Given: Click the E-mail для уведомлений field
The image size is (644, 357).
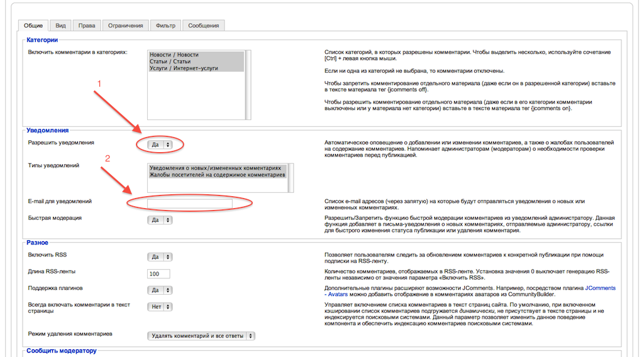Looking at the screenshot, I should (x=189, y=203).
